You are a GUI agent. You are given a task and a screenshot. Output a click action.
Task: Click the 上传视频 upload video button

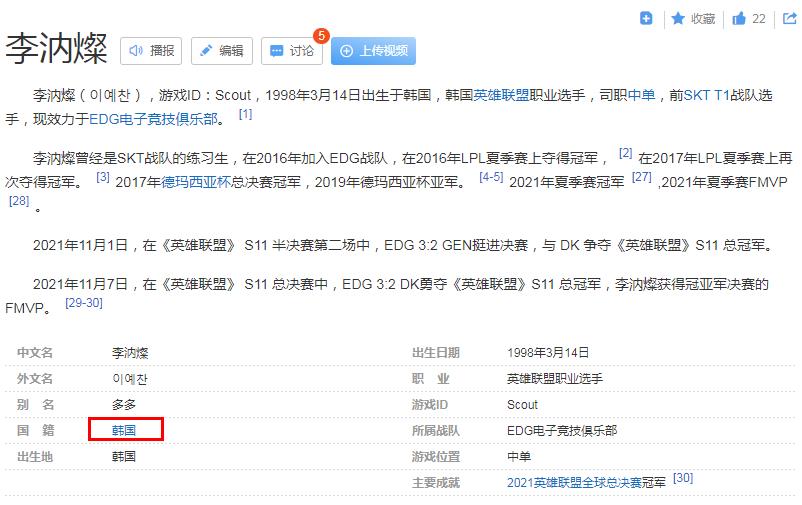[373, 51]
